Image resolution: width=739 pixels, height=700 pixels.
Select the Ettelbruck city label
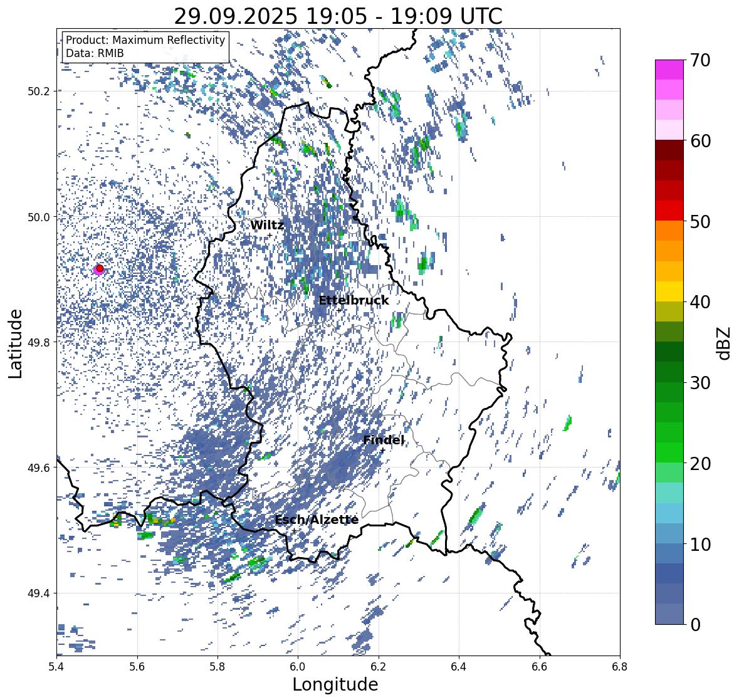pos(354,300)
